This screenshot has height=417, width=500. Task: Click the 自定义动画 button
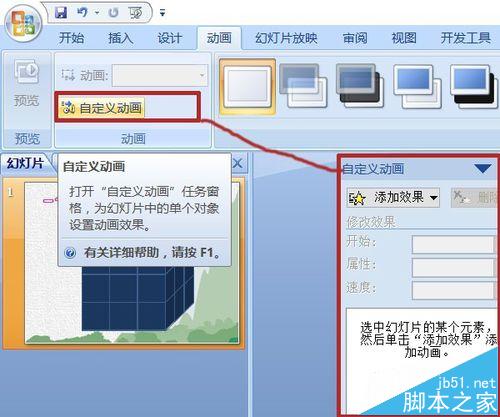click(102, 108)
